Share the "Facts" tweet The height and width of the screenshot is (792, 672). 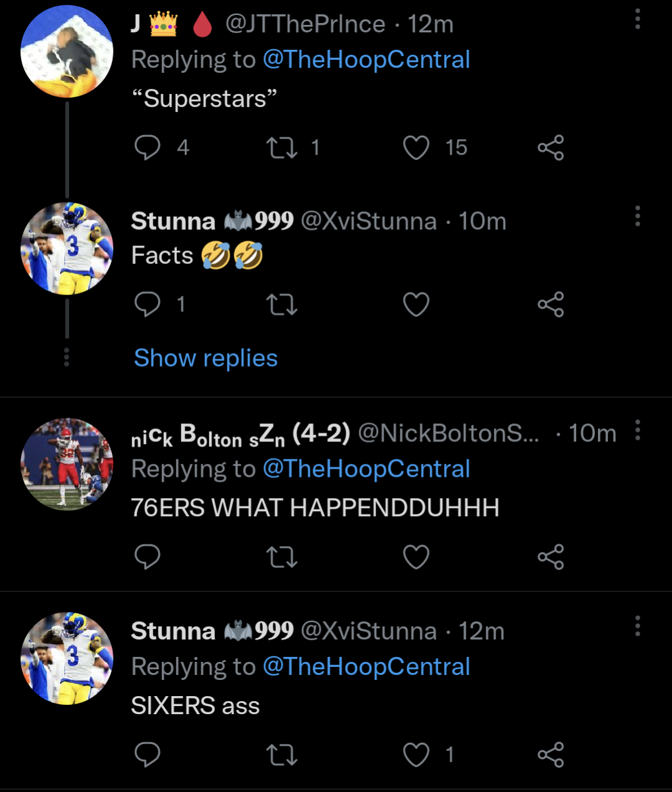click(551, 304)
